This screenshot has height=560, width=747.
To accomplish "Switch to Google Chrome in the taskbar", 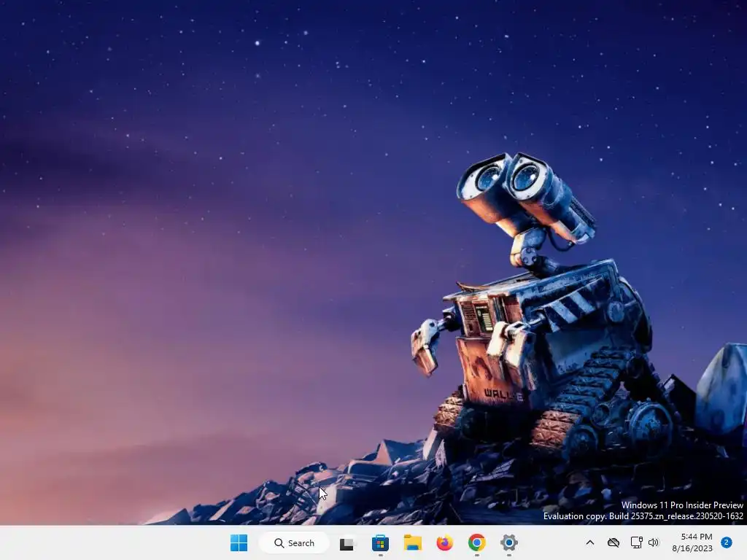I will pos(477,542).
